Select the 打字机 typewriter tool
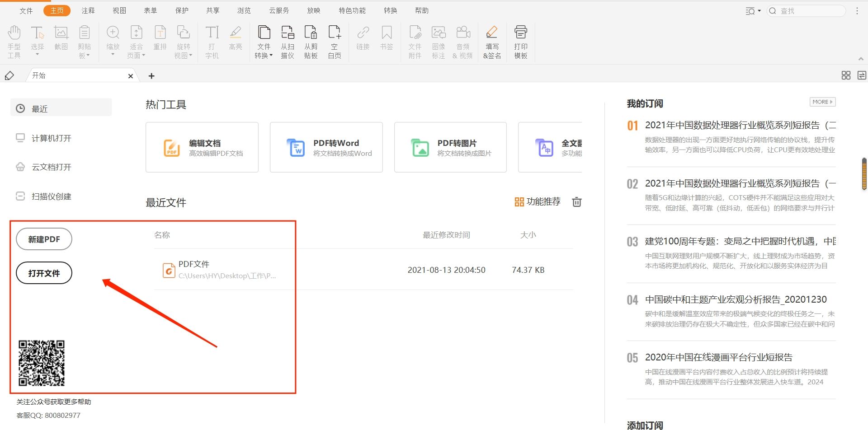This screenshot has height=430, width=868. 212,41
